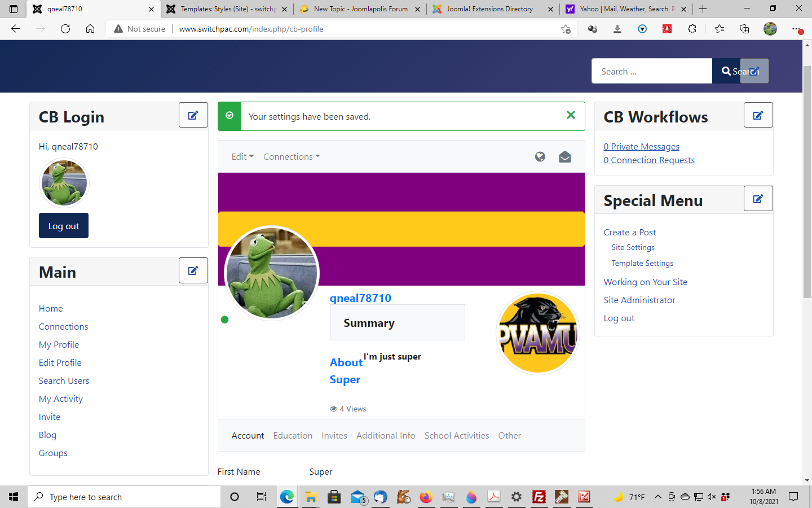Expand the Connections dropdown in profile toolbar
This screenshot has height=508, width=812.
[292, 157]
